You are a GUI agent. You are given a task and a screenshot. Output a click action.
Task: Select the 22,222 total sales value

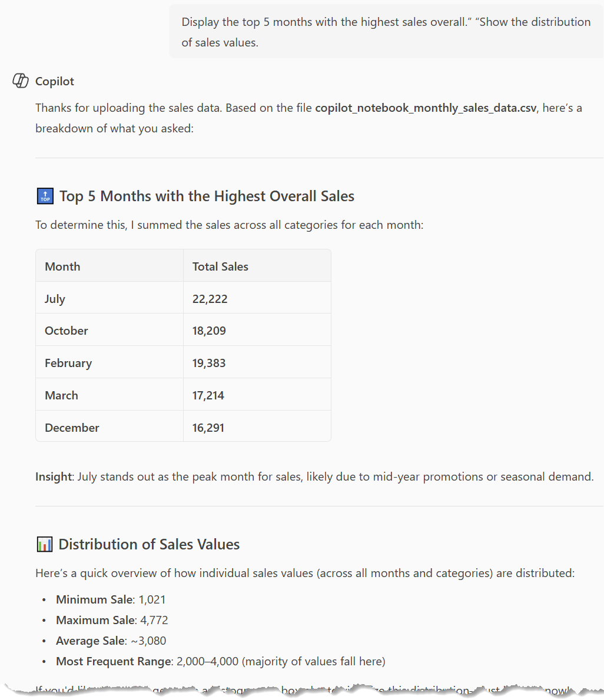pyautogui.click(x=210, y=299)
